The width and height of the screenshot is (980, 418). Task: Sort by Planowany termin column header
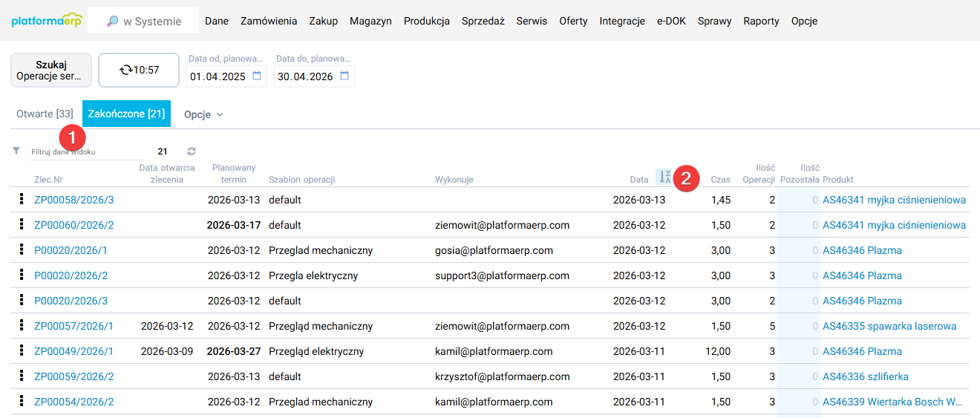click(x=234, y=174)
